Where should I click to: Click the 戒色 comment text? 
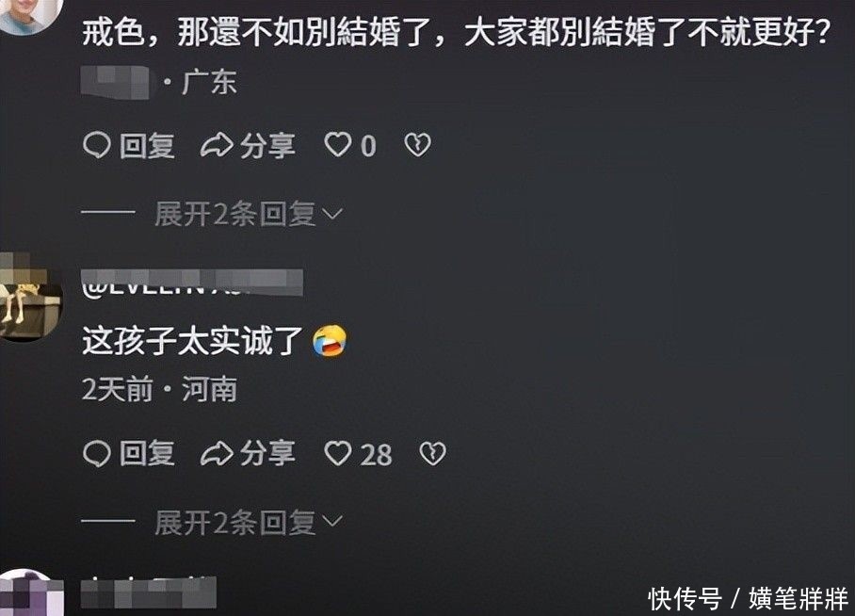tap(456, 32)
